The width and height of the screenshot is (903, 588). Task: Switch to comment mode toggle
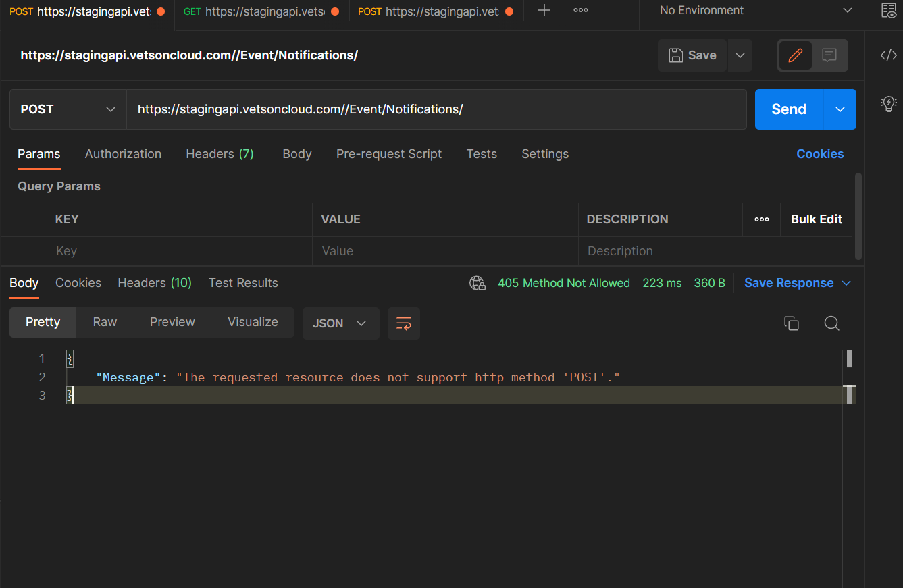829,55
